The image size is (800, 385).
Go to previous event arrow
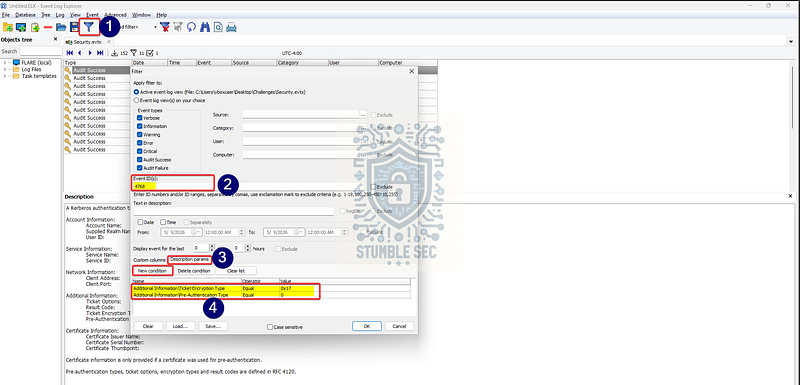(x=80, y=53)
